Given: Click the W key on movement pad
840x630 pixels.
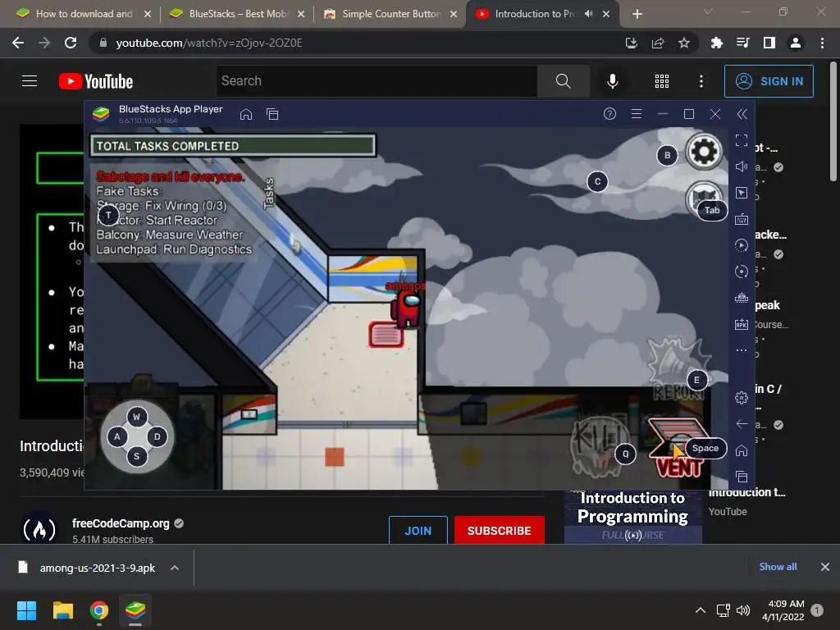Looking at the screenshot, I should coord(137,417).
